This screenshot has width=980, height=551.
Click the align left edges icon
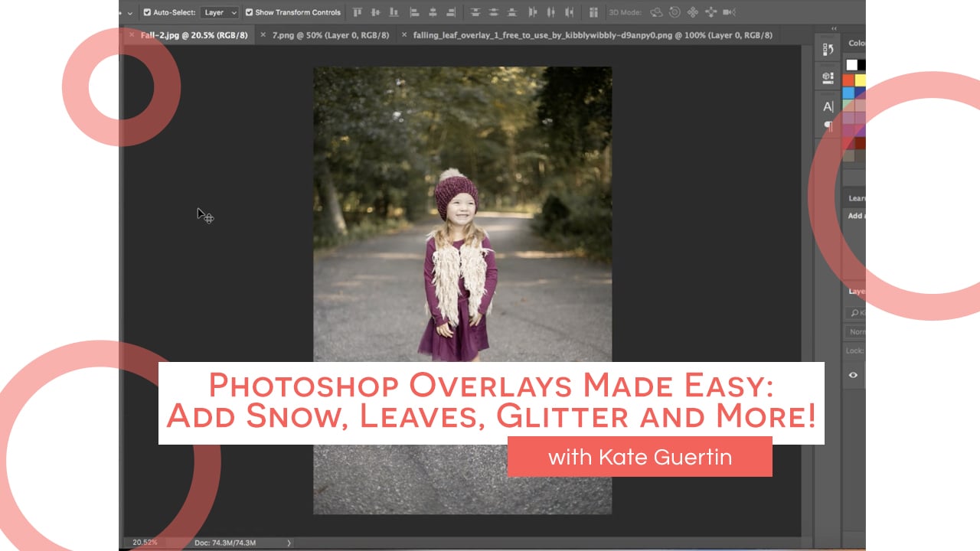[414, 12]
